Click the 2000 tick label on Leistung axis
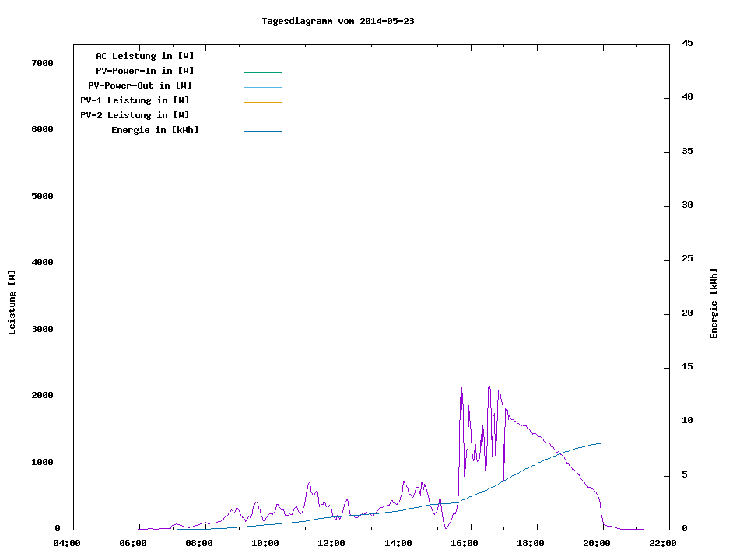 click(42, 396)
